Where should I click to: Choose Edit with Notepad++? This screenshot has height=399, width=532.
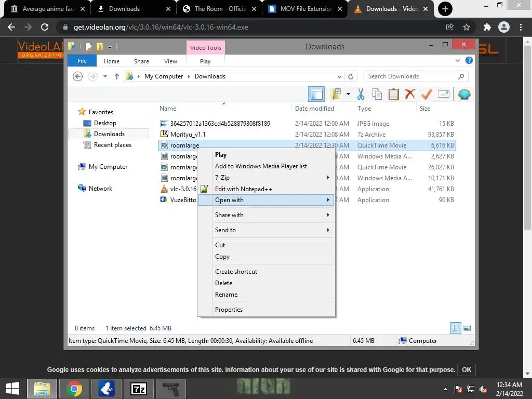click(x=267, y=189)
